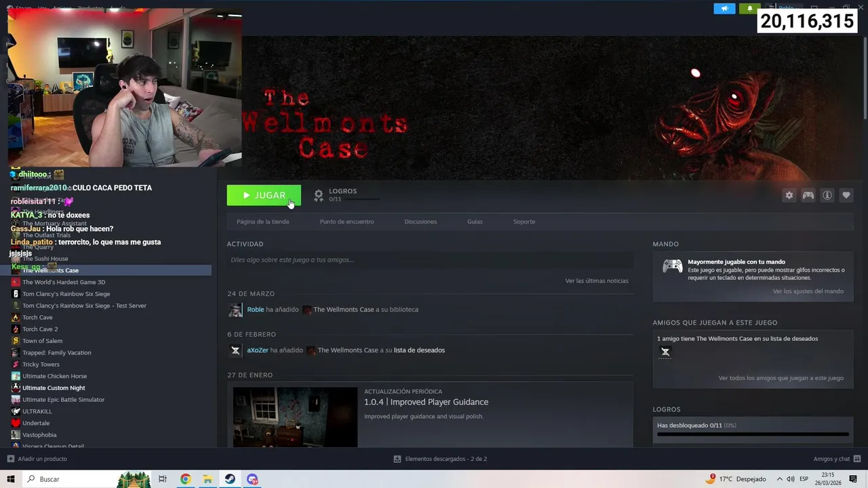Add game to favorites with heart icon
Image resolution: width=868 pixels, height=488 pixels.
pyautogui.click(x=846, y=195)
